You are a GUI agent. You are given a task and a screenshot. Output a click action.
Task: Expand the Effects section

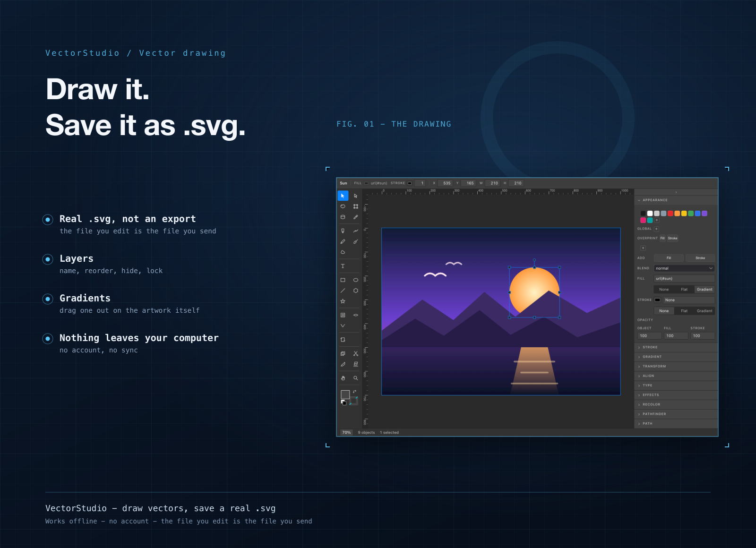click(676, 395)
